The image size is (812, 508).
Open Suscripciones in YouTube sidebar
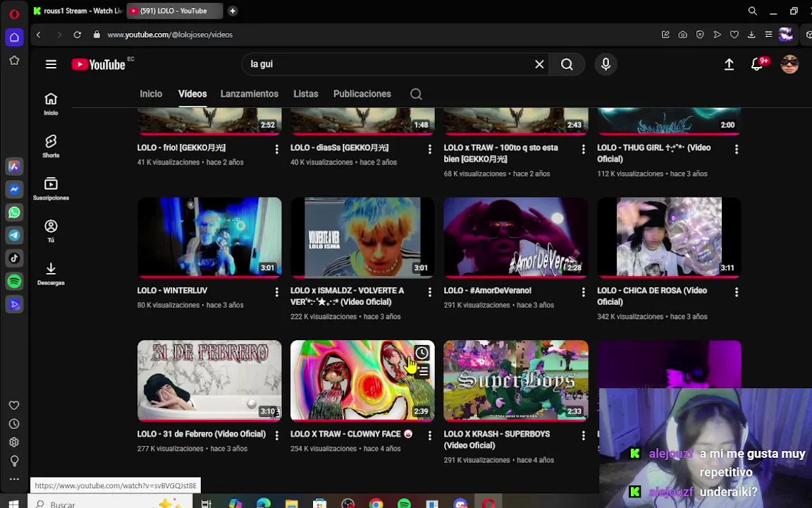[51, 188]
